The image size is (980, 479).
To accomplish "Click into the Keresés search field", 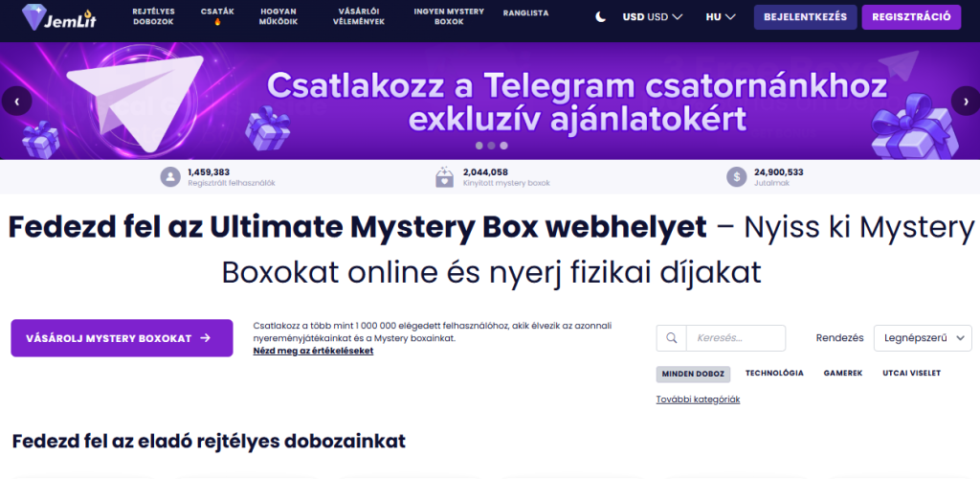I will pyautogui.click(x=735, y=338).
